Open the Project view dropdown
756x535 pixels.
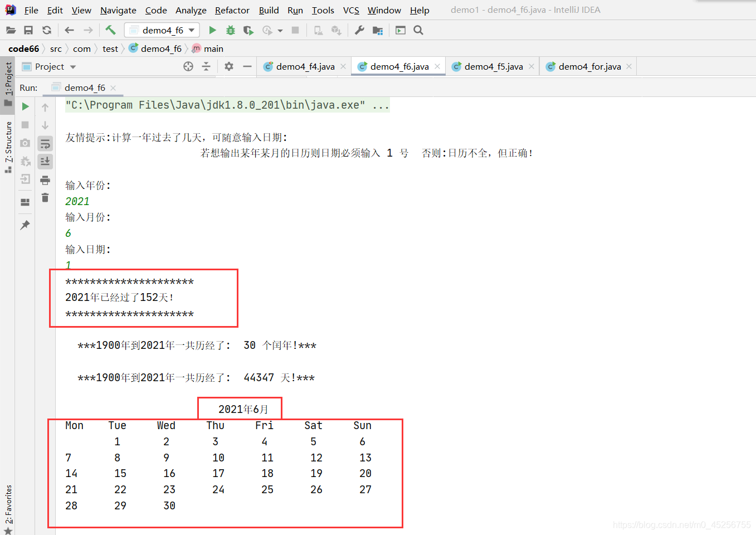(73, 67)
